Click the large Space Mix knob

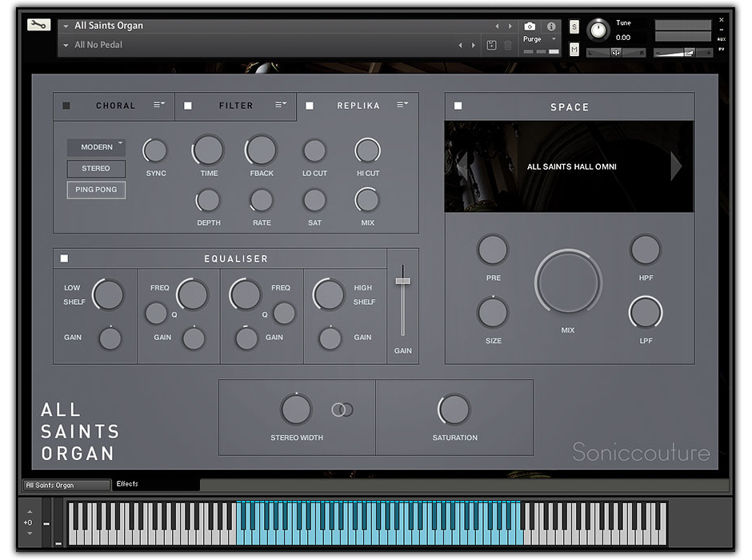[569, 283]
